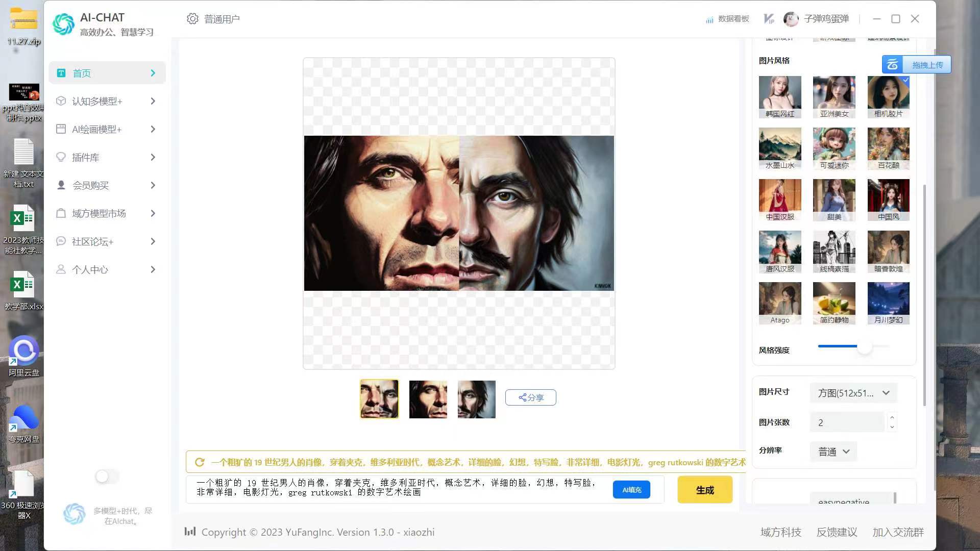Open the 阿里云盘 desktop shortcut

click(23, 351)
